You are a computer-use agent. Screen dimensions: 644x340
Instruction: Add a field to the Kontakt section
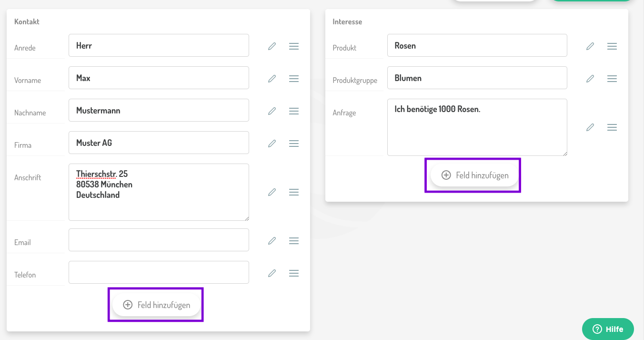pyautogui.click(x=156, y=305)
